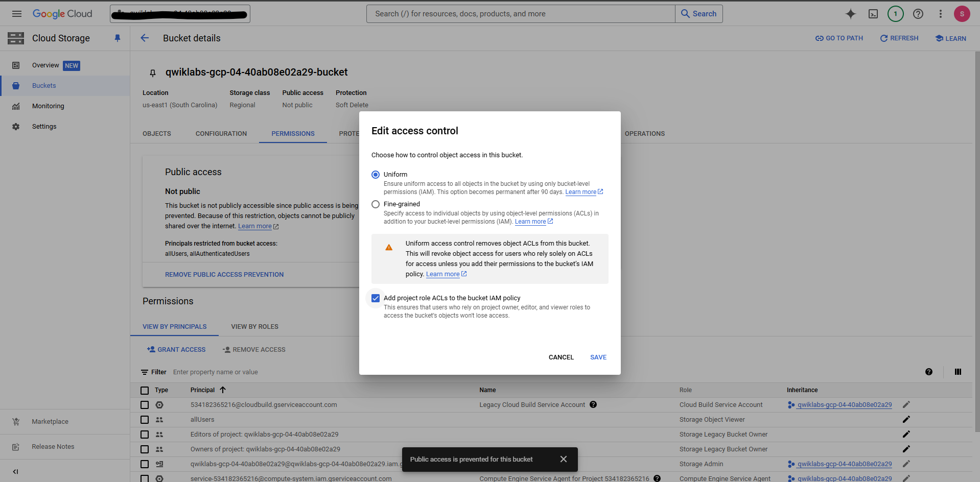
Task: Open the Gemini AI sparkle assistant
Action: [x=850, y=14]
